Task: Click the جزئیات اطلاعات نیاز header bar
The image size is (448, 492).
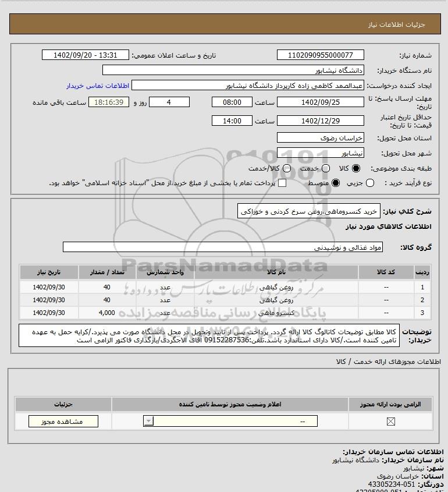Action: click(x=225, y=24)
